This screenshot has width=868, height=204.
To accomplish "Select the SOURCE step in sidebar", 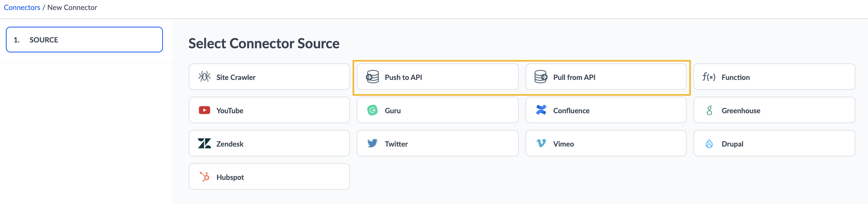I will 84,40.
